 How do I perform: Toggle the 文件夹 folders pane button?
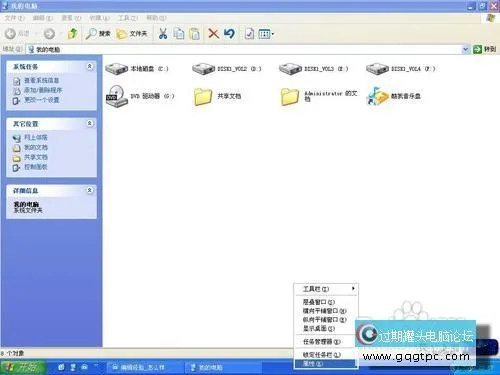[132, 34]
